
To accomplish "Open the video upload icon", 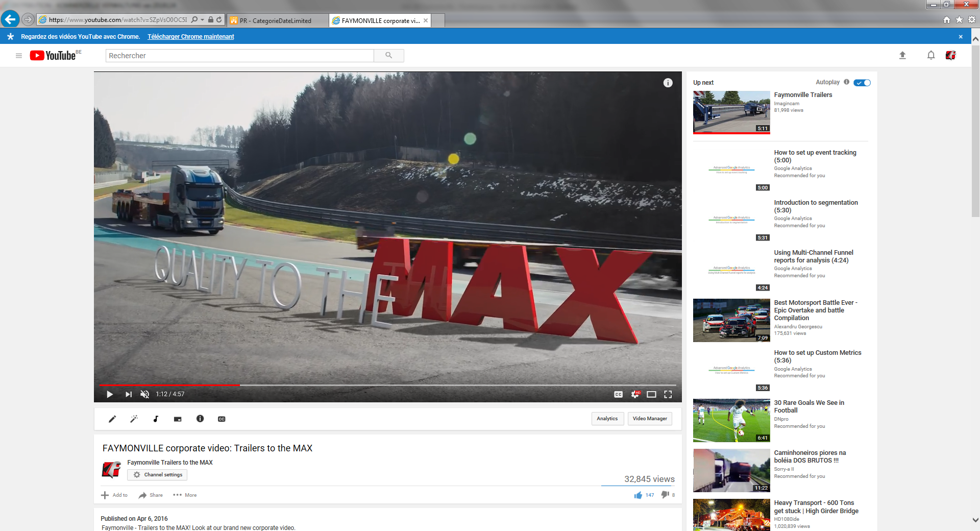I will (x=902, y=56).
